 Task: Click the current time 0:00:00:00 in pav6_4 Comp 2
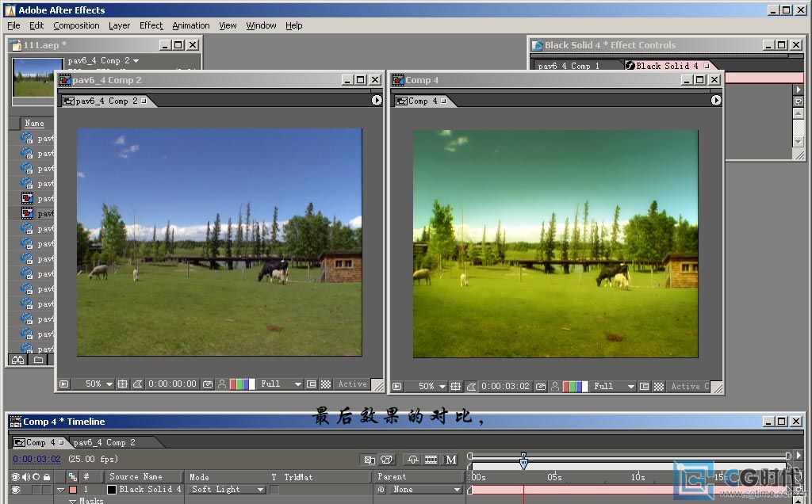[172, 384]
